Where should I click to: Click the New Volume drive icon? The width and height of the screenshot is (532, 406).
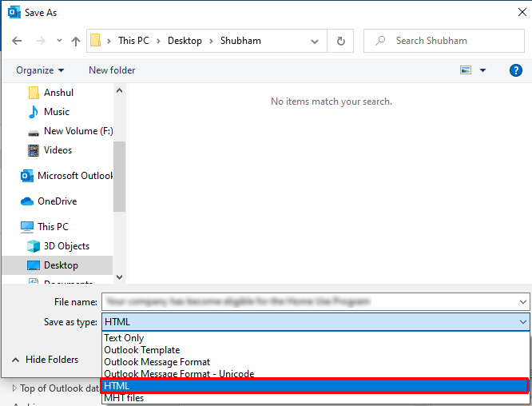tap(34, 133)
